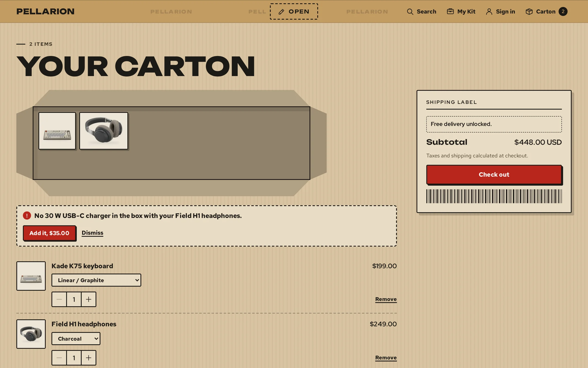This screenshot has width=588, height=368.
Task: Click the $249.00 headphones price
Action: click(x=383, y=324)
